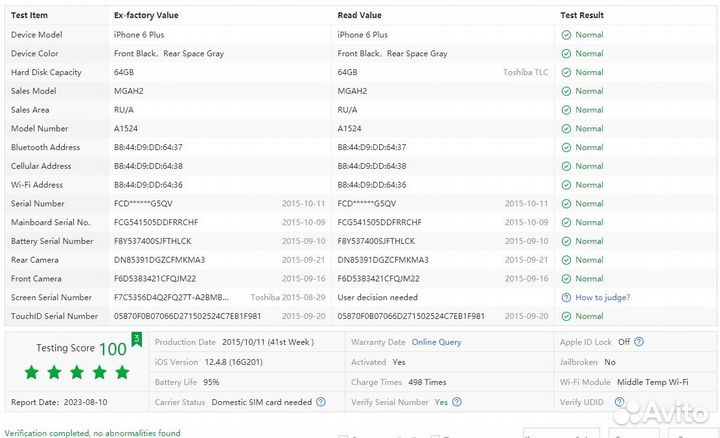Image resolution: width=720 pixels, height=438 pixels.
Task: Select the Toshiba 2015-08-29 screen date
Action: pos(287,298)
